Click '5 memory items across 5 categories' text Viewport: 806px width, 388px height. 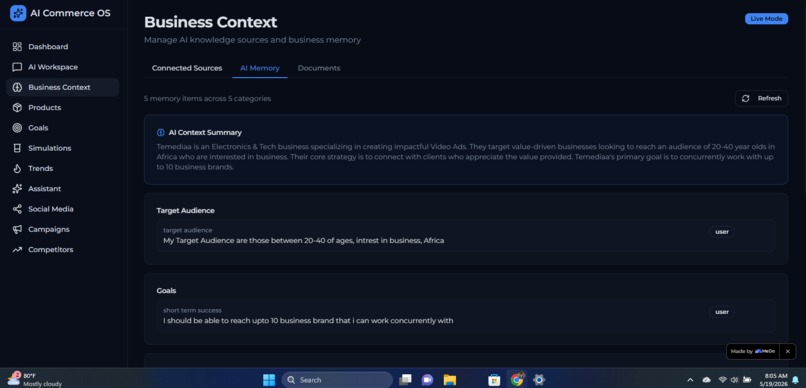[207, 98]
